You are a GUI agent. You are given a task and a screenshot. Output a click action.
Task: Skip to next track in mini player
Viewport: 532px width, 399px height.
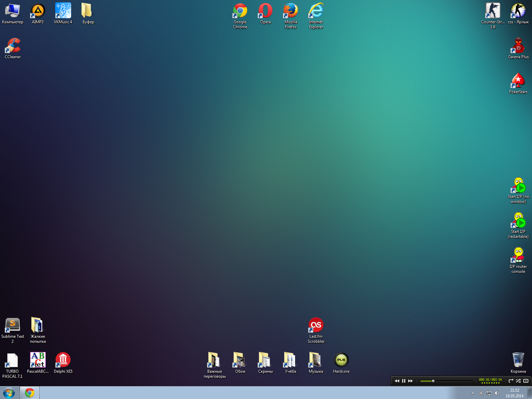coord(411,381)
